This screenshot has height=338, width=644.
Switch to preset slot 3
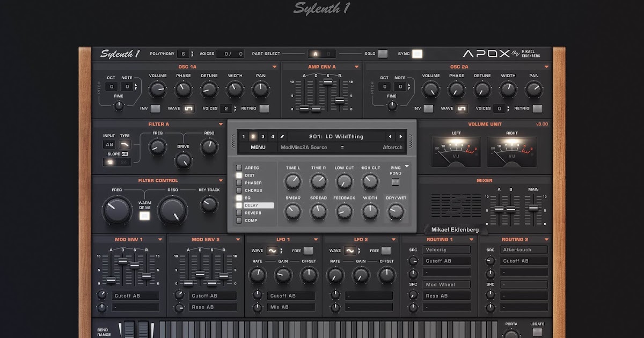263,137
